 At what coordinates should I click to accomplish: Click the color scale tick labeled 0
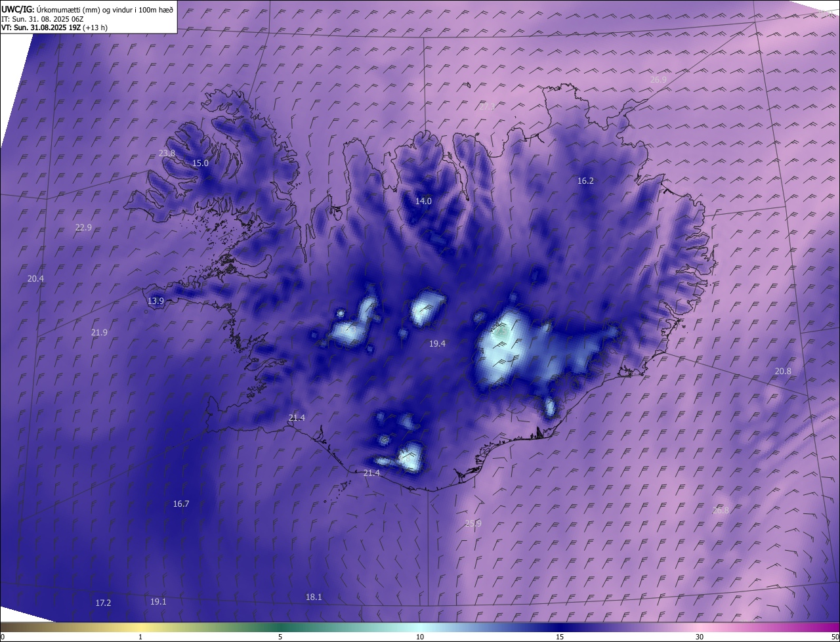pyautogui.click(x=3, y=637)
